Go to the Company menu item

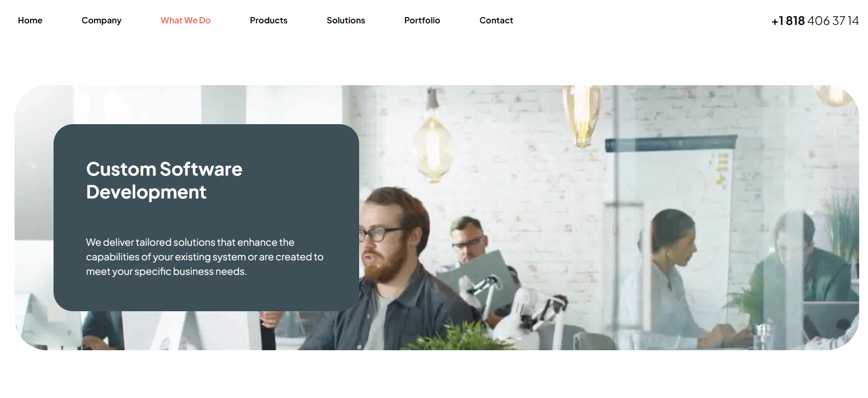click(x=101, y=20)
